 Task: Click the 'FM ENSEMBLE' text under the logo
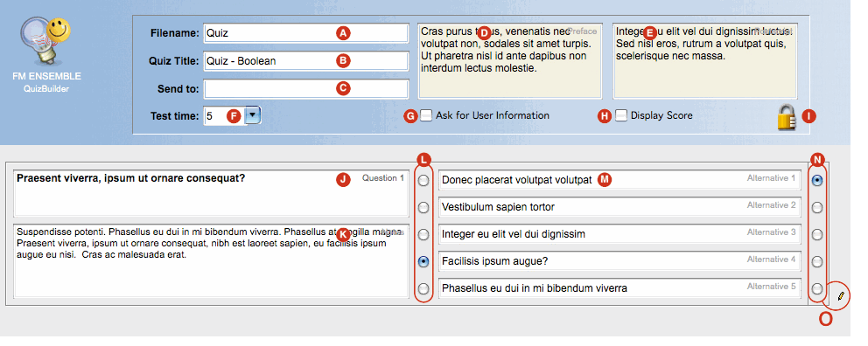[x=46, y=76]
